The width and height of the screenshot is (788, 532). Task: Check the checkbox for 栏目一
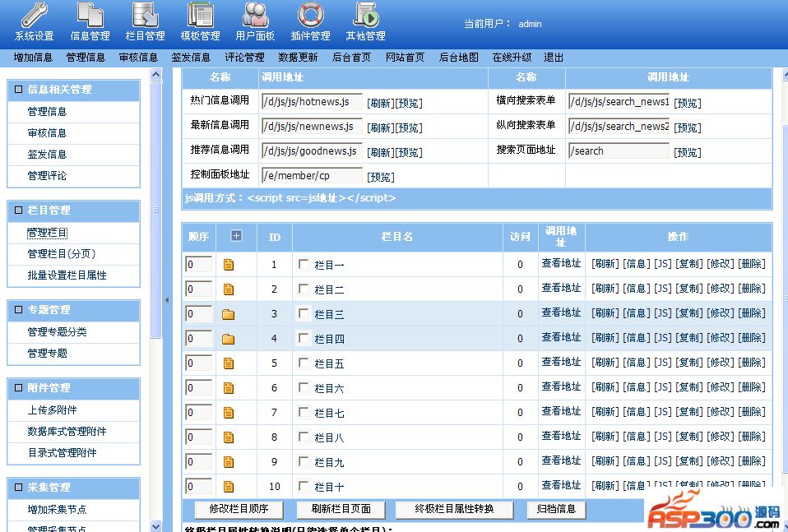pyautogui.click(x=304, y=265)
